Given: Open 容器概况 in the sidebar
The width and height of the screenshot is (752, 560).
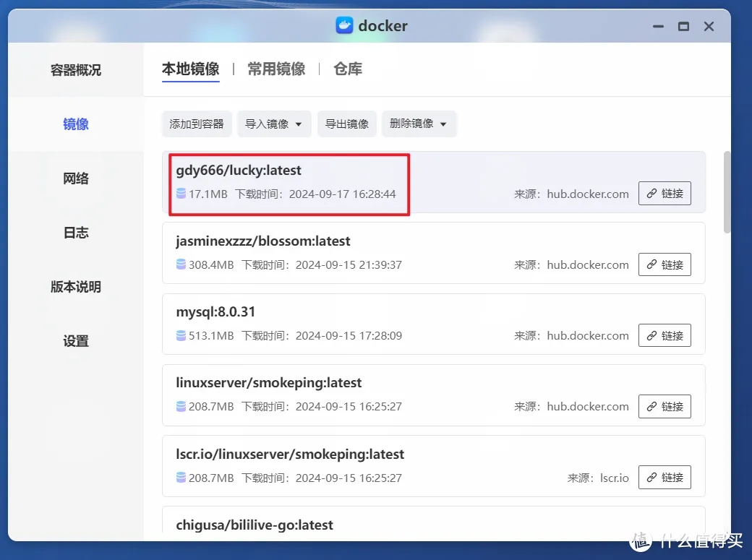Looking at the screenshot, I should [x=75, y=69].
